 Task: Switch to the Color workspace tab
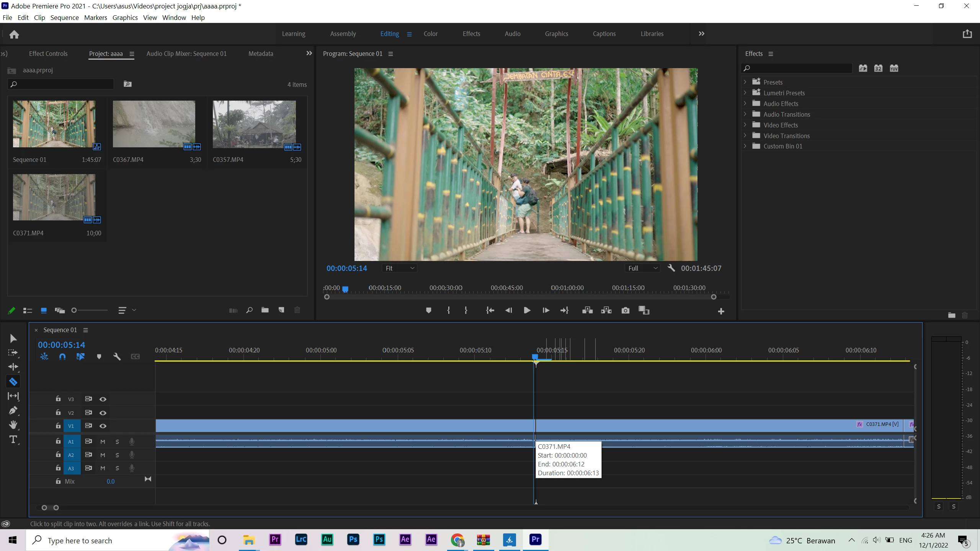pyautogui.click(x=430, y=34)
